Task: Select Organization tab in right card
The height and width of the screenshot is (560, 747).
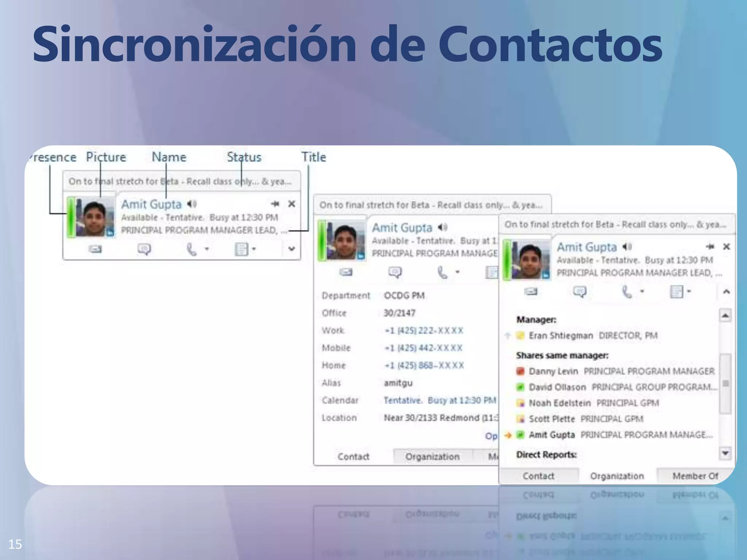Action: pos(617,476)
